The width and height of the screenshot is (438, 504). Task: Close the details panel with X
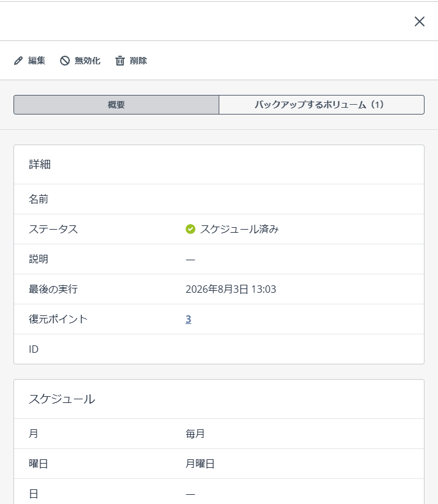coord(420,21)
